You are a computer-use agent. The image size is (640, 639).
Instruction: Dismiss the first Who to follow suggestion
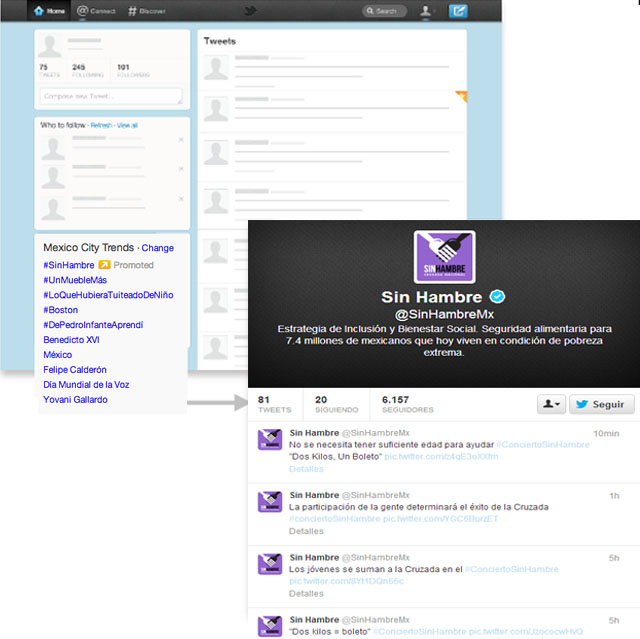(x=181, y=140)
